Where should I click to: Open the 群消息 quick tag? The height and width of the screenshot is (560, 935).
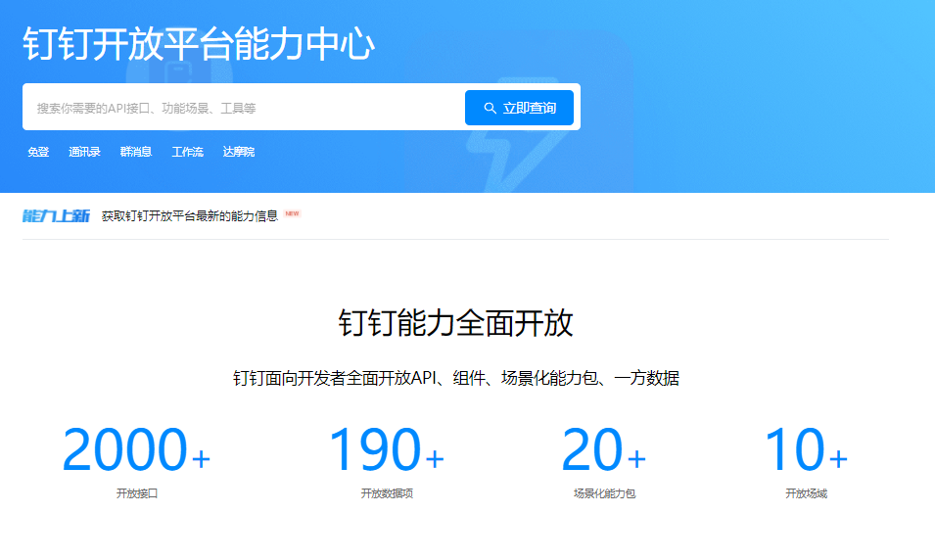[136, 152]
